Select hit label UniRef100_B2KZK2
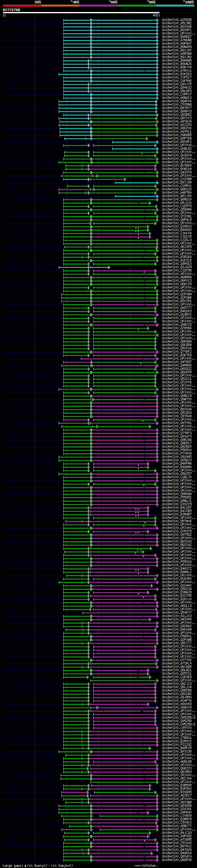 point(177,74)
